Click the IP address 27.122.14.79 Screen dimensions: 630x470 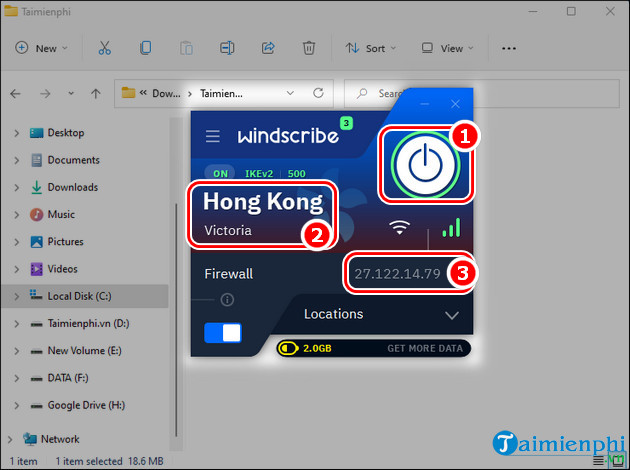point(397,274)
